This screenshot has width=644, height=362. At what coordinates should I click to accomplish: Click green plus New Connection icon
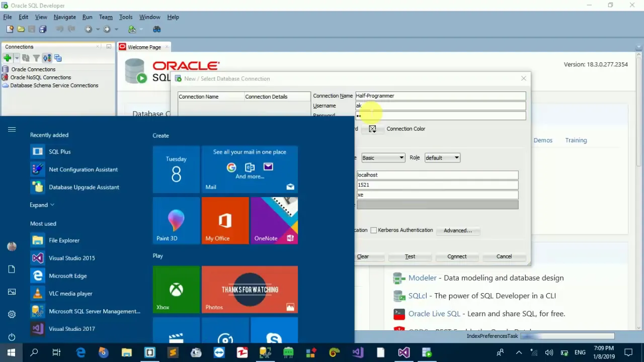[7, 58]
